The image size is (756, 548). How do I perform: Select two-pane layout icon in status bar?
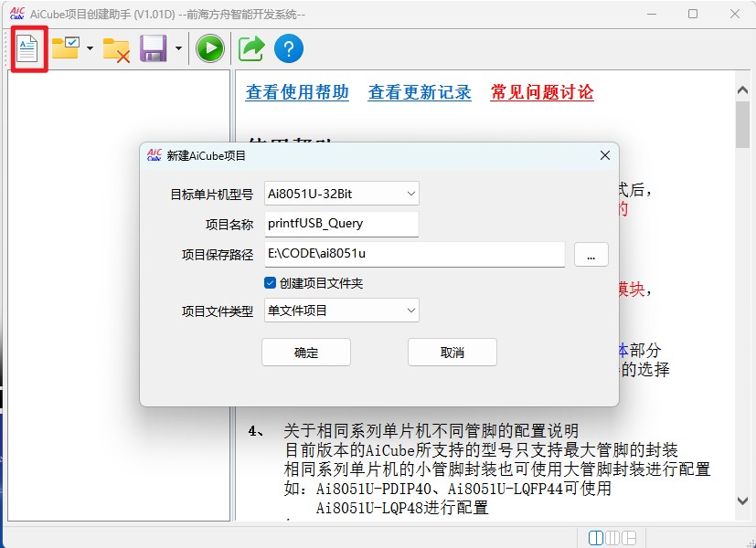coord(596,539)
